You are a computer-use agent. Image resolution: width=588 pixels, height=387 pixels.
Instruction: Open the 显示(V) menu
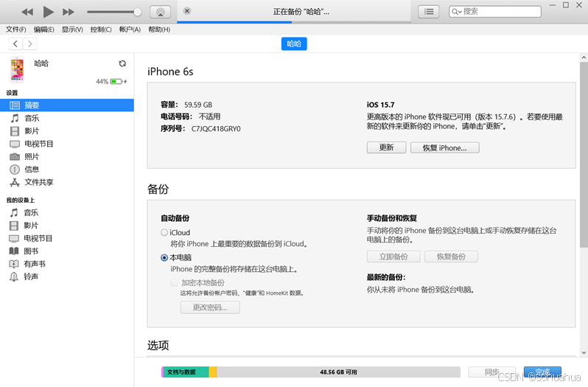[72, 29]
